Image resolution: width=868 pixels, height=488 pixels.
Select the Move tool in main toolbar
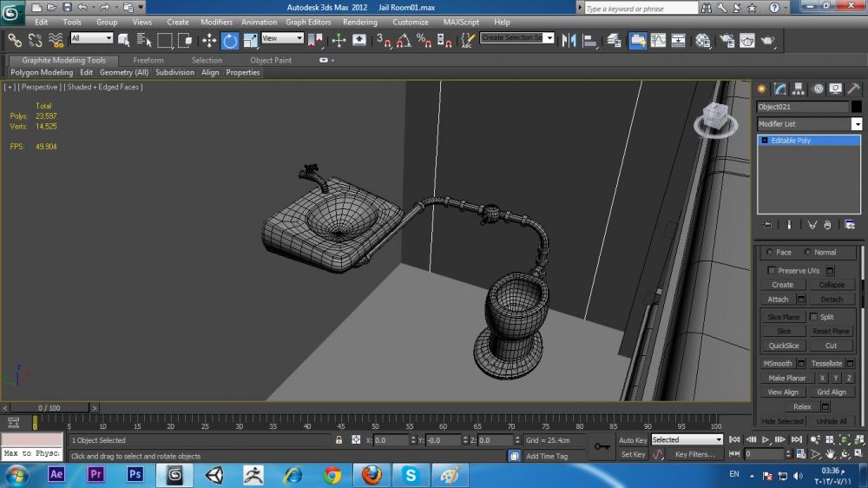coord(209,40)
